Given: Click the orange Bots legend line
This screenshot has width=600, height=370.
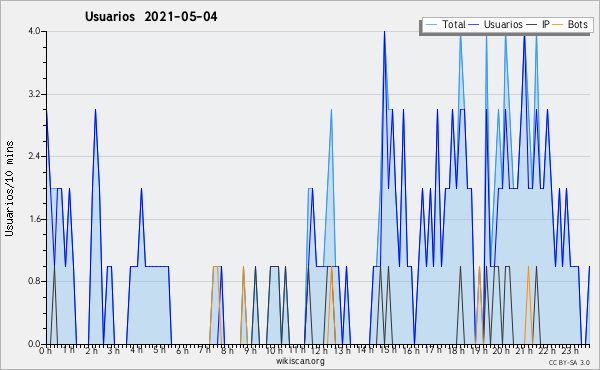Looking at the screenshot, I should pos(559,25).
